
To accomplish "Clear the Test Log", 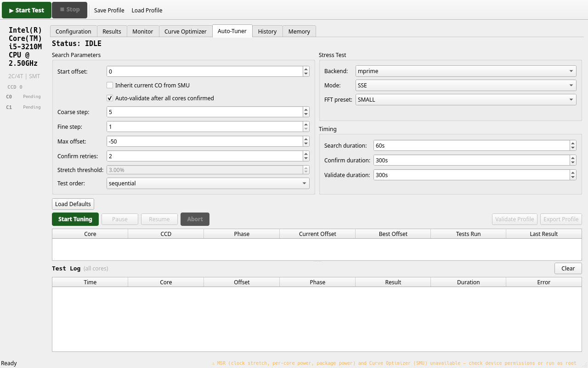I will click(568, 268).
